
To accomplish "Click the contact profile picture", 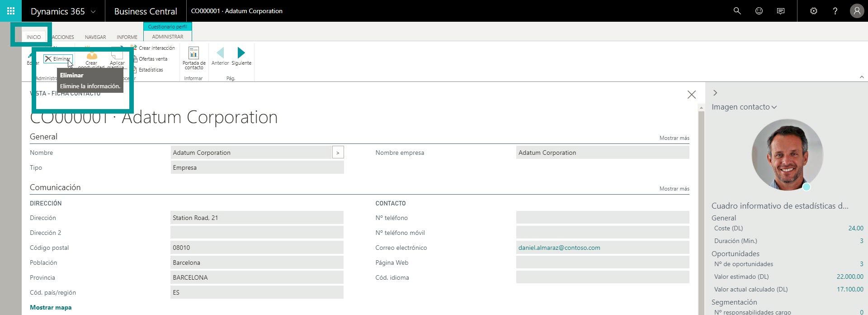I will tap(787, 155).
